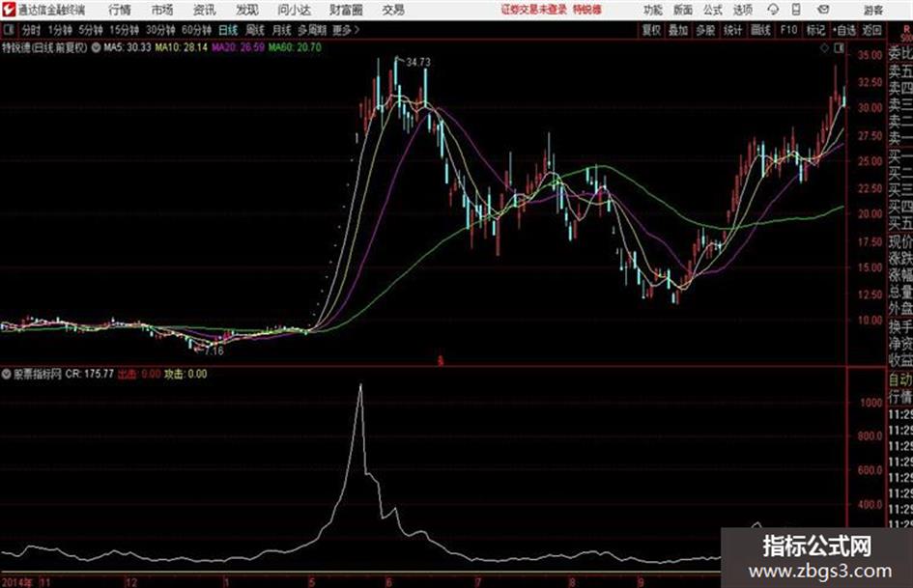Image resolution: width=913 pixels, height=588 pixels.
Task: Click the 攻击: 0.00 indicator label
Action: pos(185,374)
